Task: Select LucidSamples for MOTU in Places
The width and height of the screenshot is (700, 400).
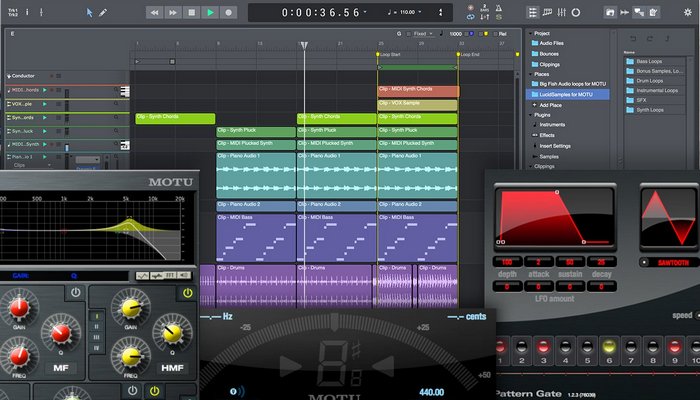Action: [566, 94]
